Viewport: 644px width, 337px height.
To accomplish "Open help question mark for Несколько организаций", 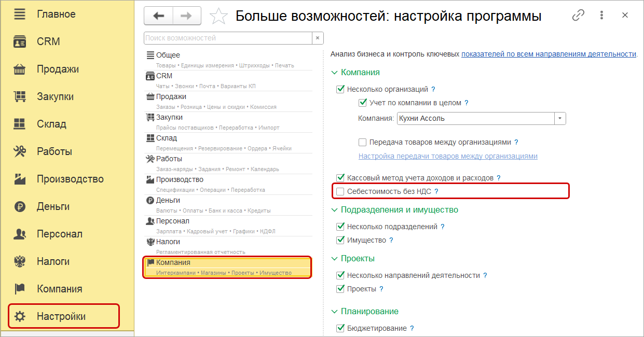I will tap(433, 89).
